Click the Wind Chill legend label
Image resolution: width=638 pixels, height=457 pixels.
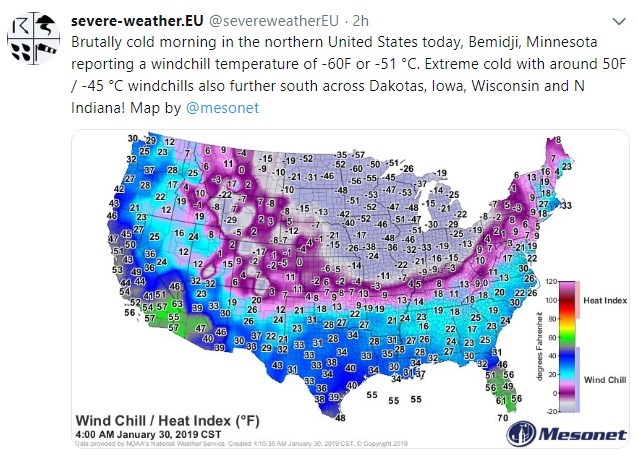[605, 380]
